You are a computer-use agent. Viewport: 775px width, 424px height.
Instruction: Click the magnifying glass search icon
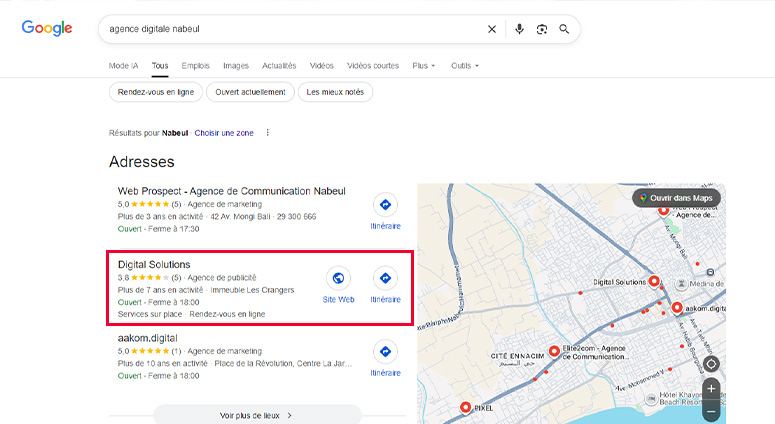click(x=564, y=29)
